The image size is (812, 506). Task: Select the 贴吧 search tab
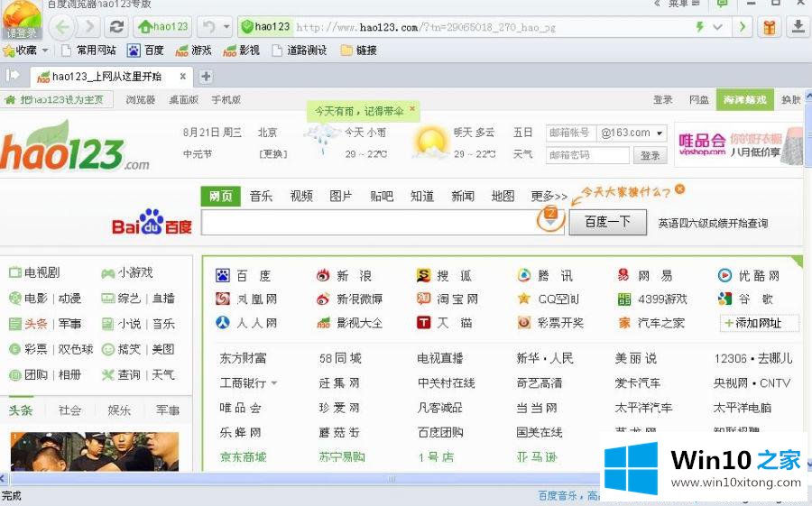point(382,197)
